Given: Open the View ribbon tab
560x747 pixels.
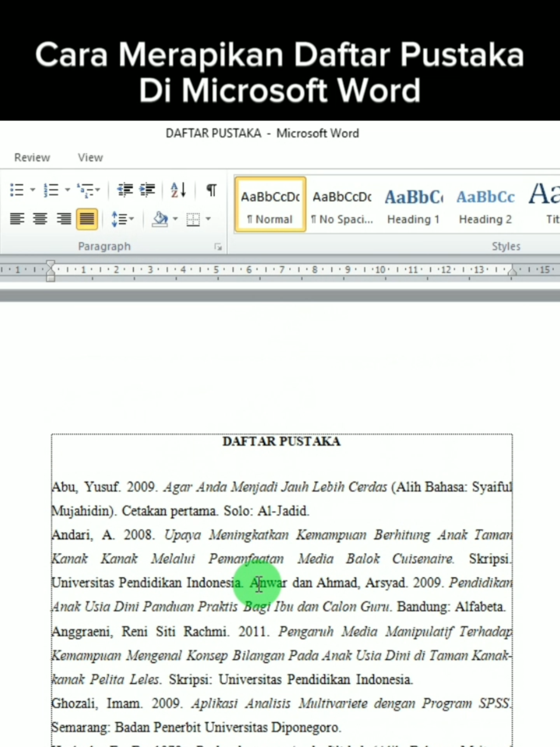Looking at the screenshot, I should 90,158.
